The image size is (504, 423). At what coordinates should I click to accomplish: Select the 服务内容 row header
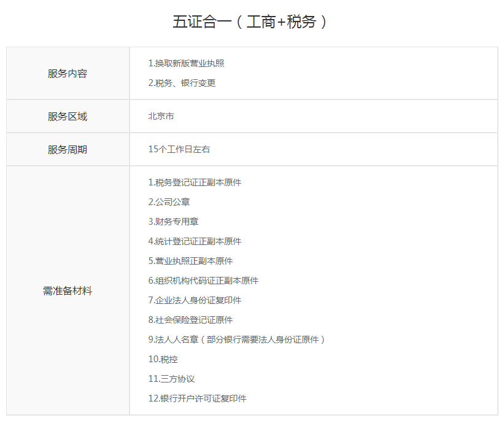pyautogui.click(x=68, y=74)
